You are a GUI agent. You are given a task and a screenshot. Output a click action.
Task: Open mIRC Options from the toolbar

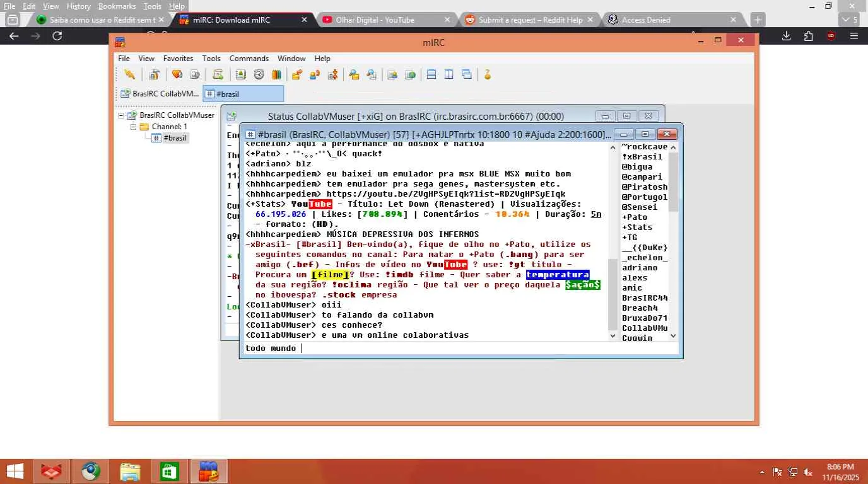tap(153, 74)
